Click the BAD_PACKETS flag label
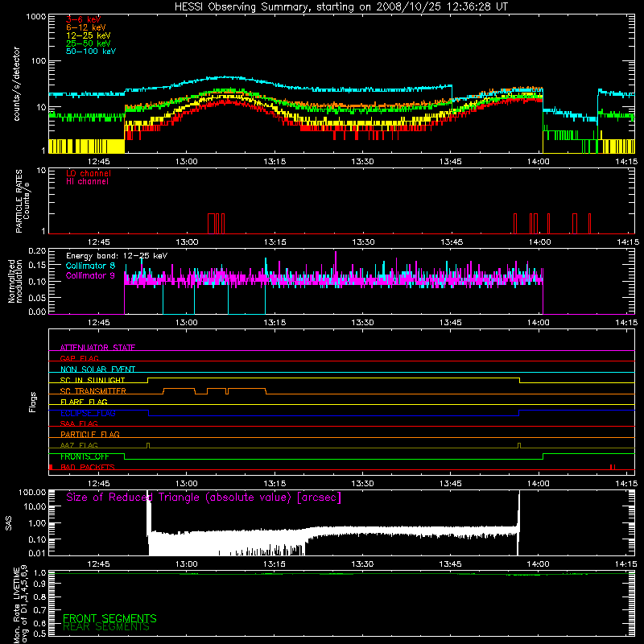 click(88, 467)
